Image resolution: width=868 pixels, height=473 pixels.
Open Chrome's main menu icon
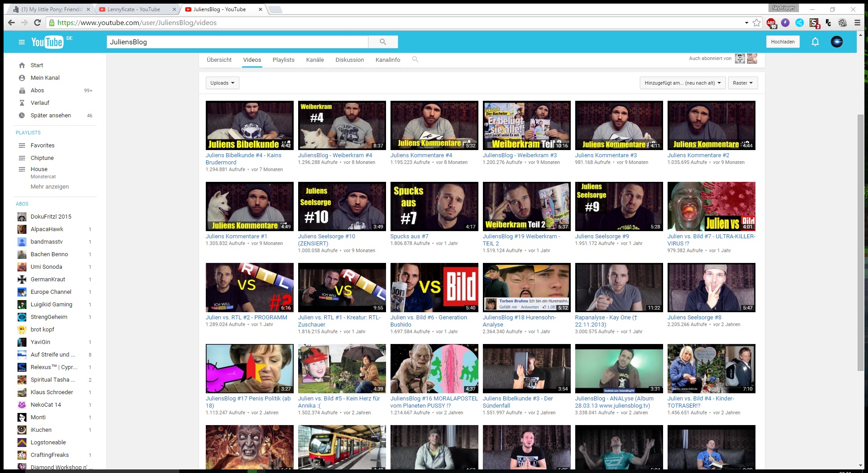(857, 22)
